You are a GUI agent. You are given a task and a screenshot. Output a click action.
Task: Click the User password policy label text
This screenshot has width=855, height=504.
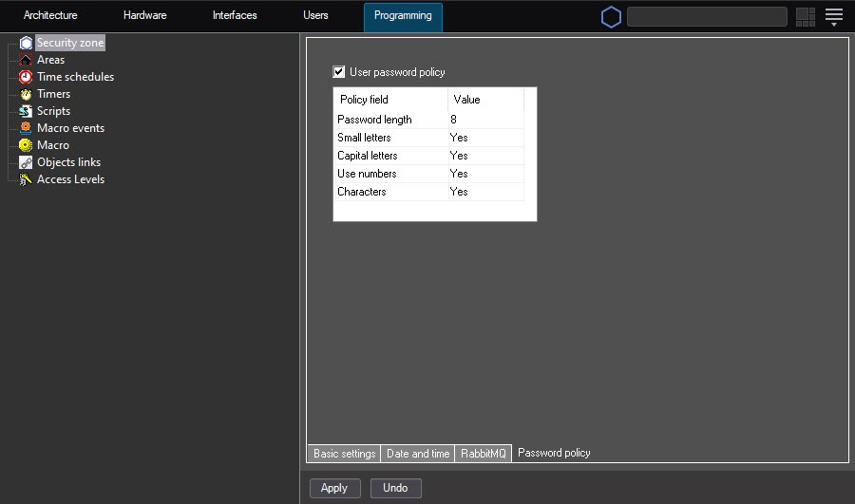tap(397, 72)
